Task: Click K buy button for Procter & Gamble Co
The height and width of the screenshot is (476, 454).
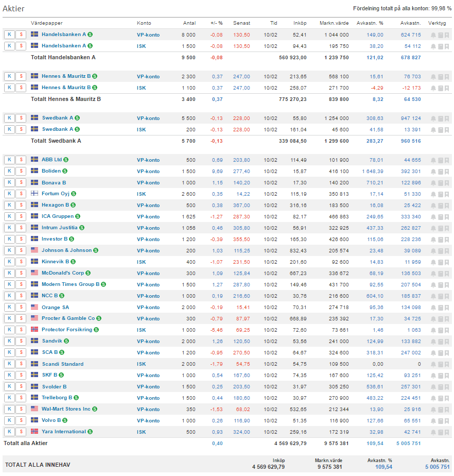Action: pos(9,318)
